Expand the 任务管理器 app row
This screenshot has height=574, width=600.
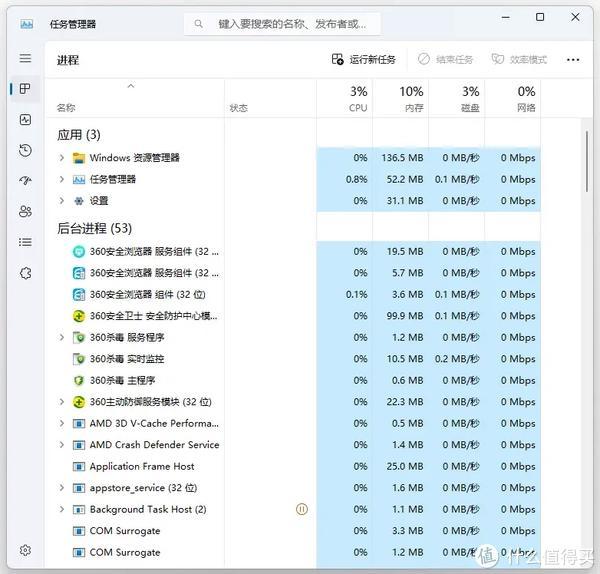pyautogui.click(x=62, y=179)
